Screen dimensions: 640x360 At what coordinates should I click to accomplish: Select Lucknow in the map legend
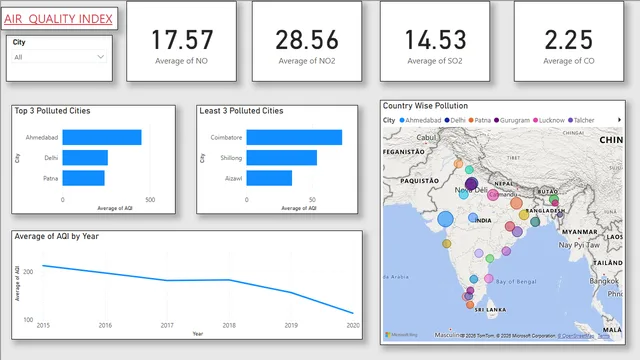(549, 120)
